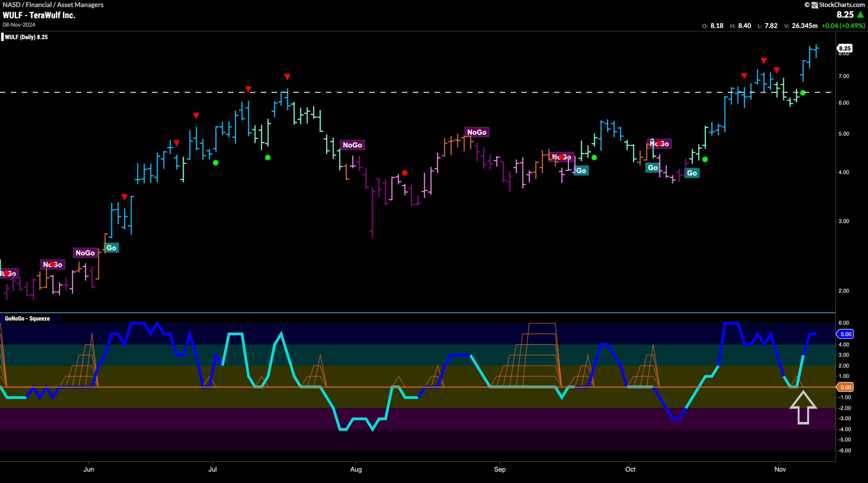Viewport: 868px width, 483px height.
Task: Click the green up triangle beside 8.25
Action: [860, 15]
